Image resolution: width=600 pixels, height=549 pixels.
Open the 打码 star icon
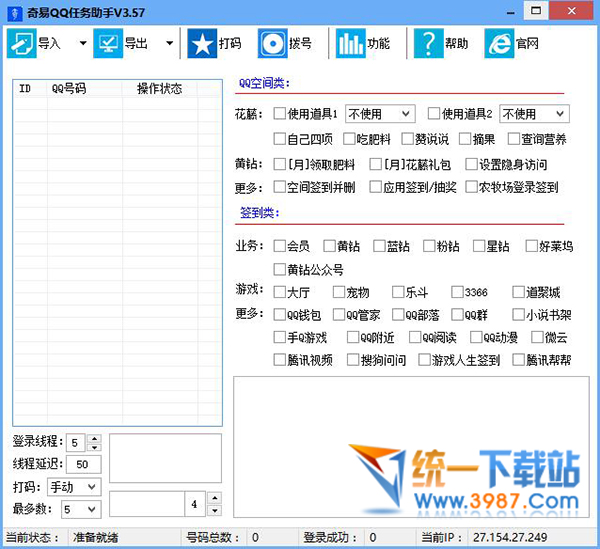pos(202,43)
